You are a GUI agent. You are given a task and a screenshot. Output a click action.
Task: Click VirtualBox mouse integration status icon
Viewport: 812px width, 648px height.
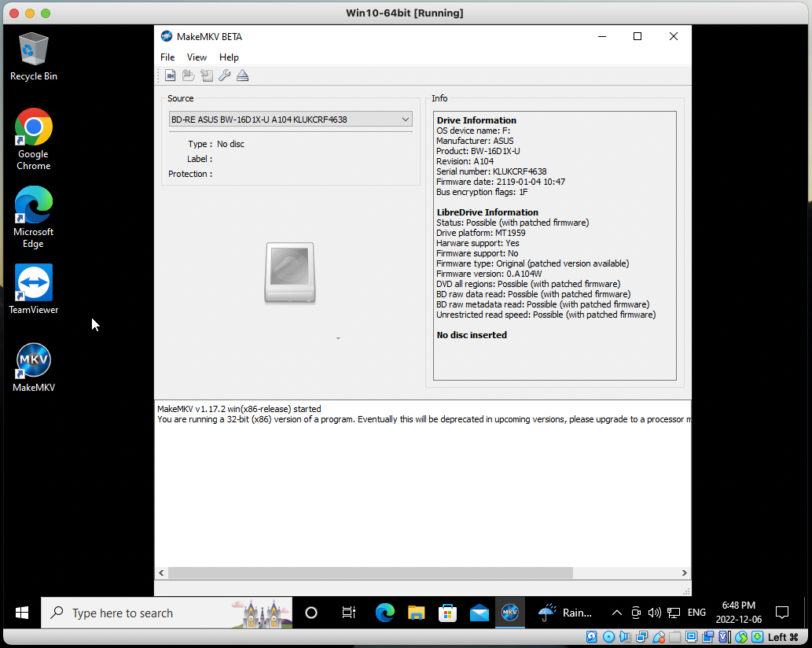pyautogui.click(x=741, y=637)
